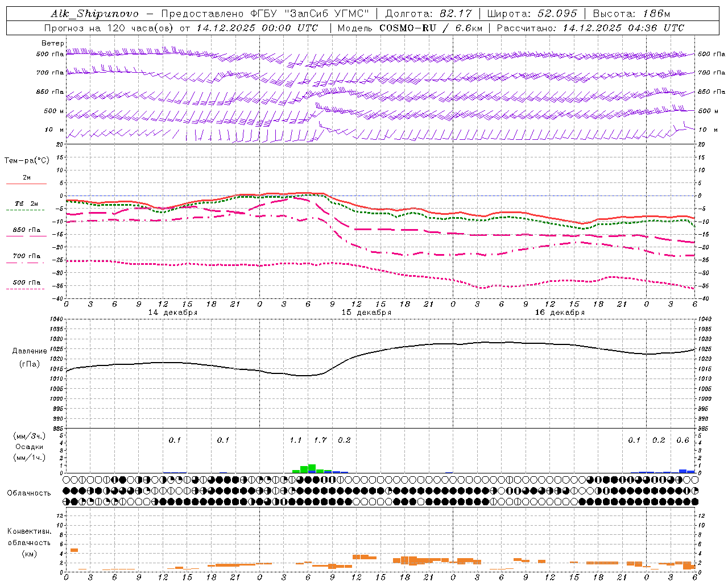Viewport: 728px width, 582px height.
Task: Click the 'Давление' pressure panel label
Action: coord(30,351)
